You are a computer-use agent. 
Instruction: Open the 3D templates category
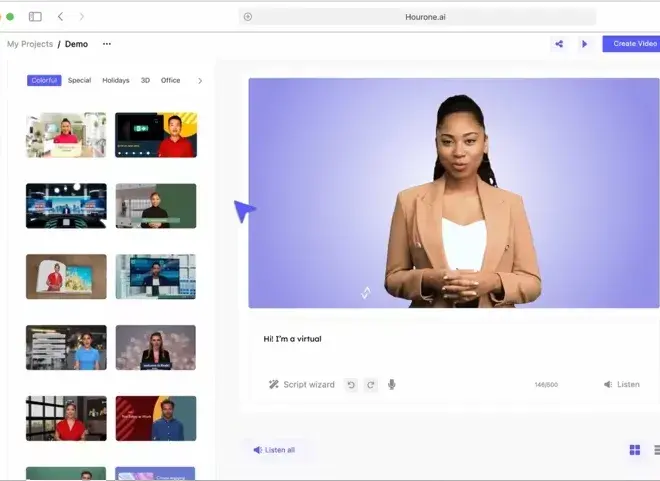pyautogui.click(x=145, y=81)
